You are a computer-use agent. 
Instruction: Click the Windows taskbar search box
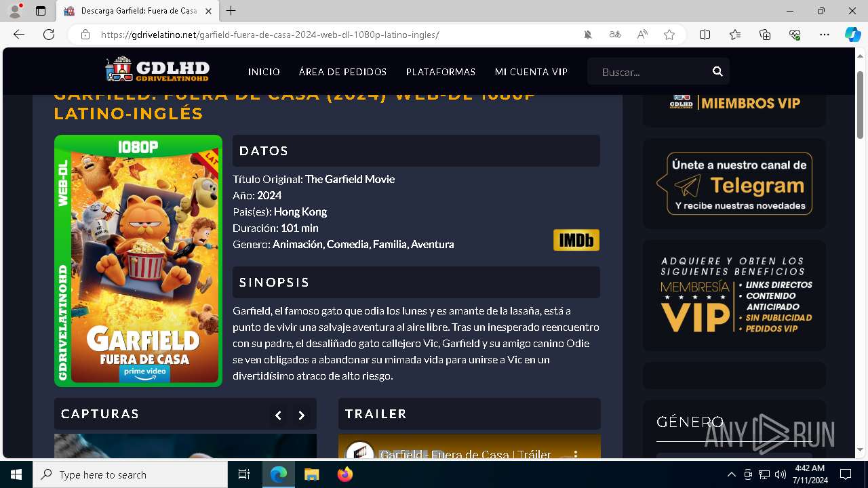click(x=130, y=474)
